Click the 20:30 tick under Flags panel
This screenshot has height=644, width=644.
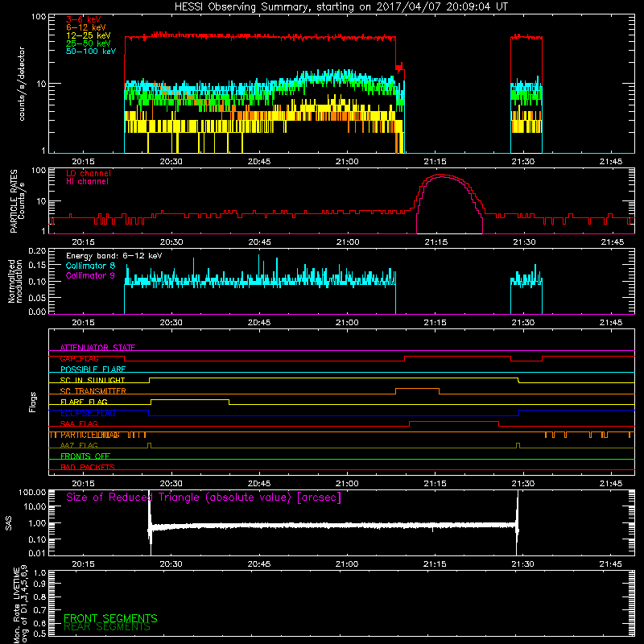click(x=171, y=484)
